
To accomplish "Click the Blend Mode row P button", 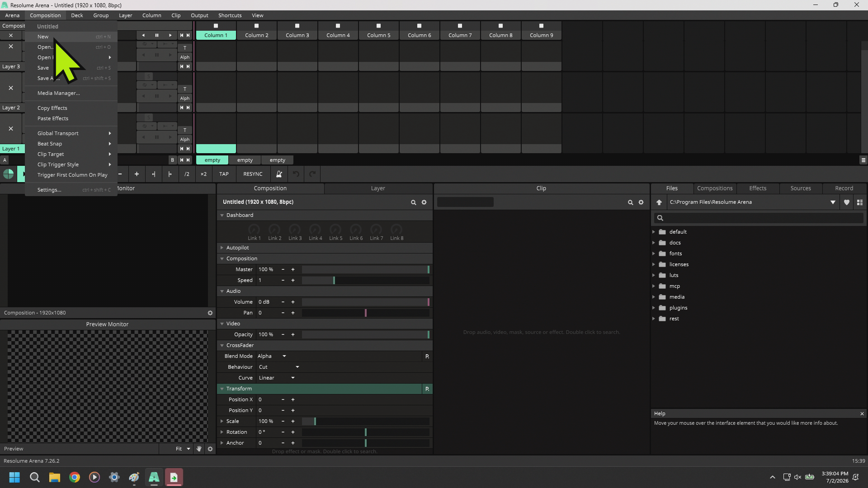I will pyautogui.click(x=427, y=356).
